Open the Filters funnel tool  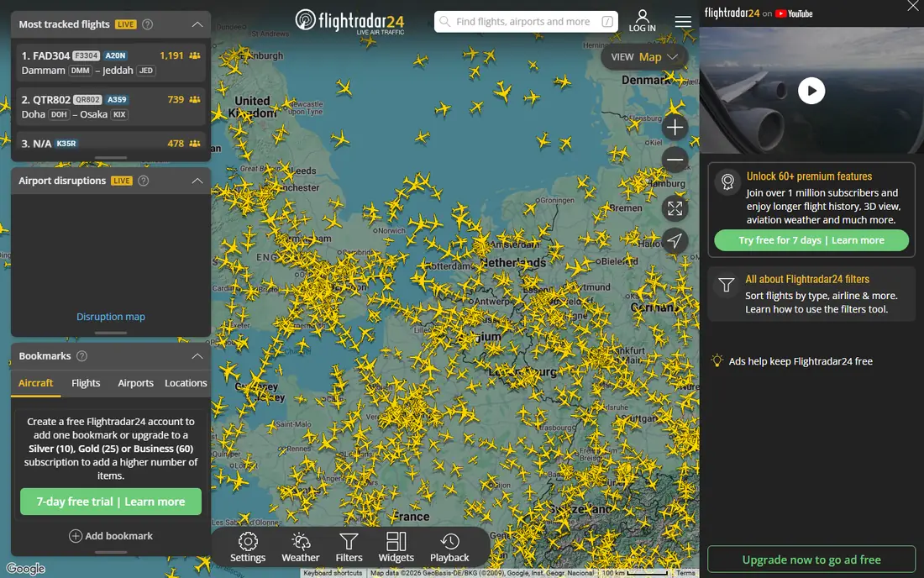coord(349,548)
